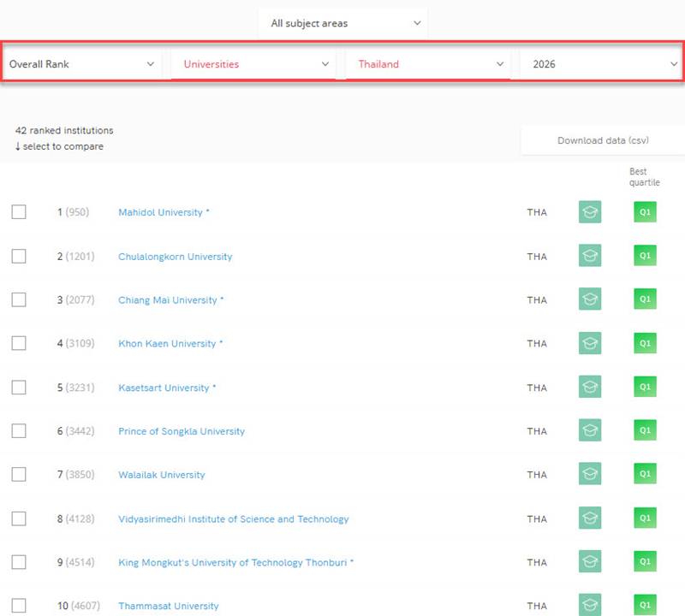Download data as csv
The image size is (685, 616).
(603, 140)
